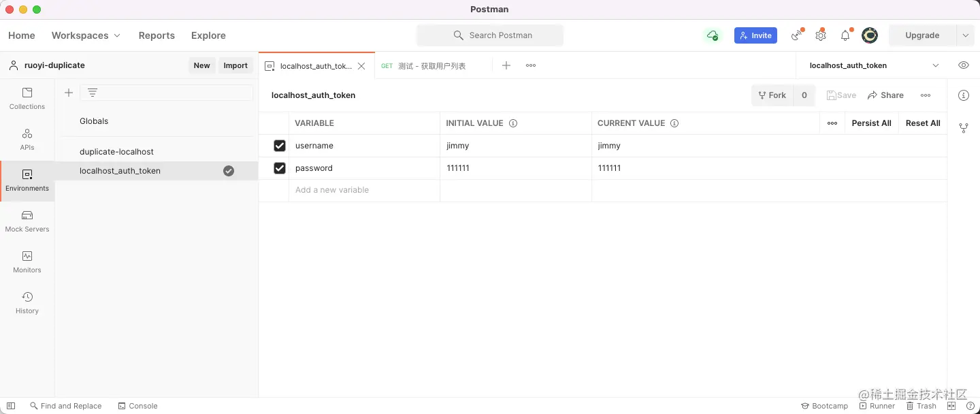
Task: Switch to the localhost_auth_token tab
Action: 316,66
